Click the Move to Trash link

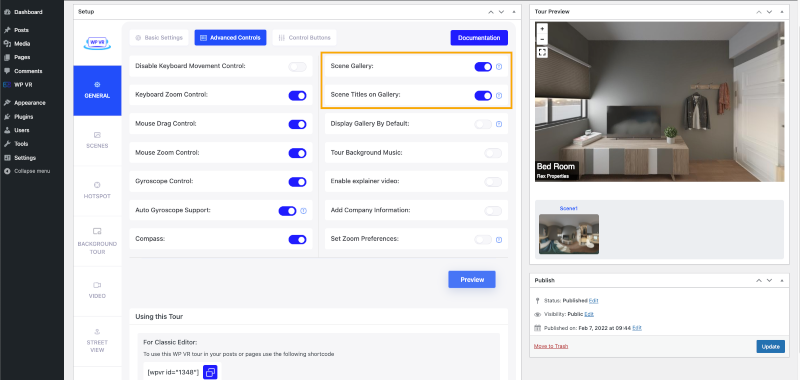551,346
